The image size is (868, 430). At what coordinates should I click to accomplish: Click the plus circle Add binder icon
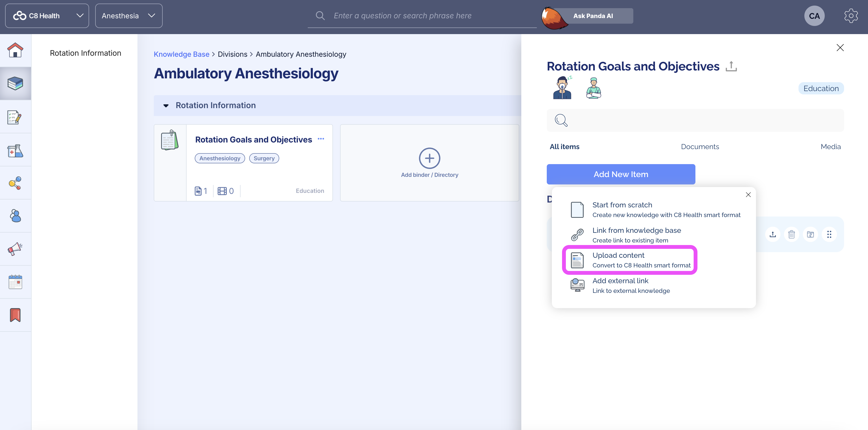[x=429, y=158]
